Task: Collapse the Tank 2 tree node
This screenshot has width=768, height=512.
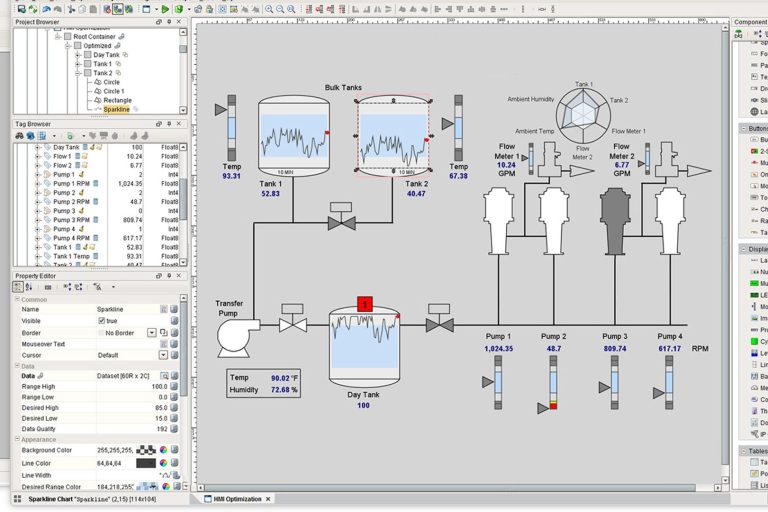Action: click(78, 73)
